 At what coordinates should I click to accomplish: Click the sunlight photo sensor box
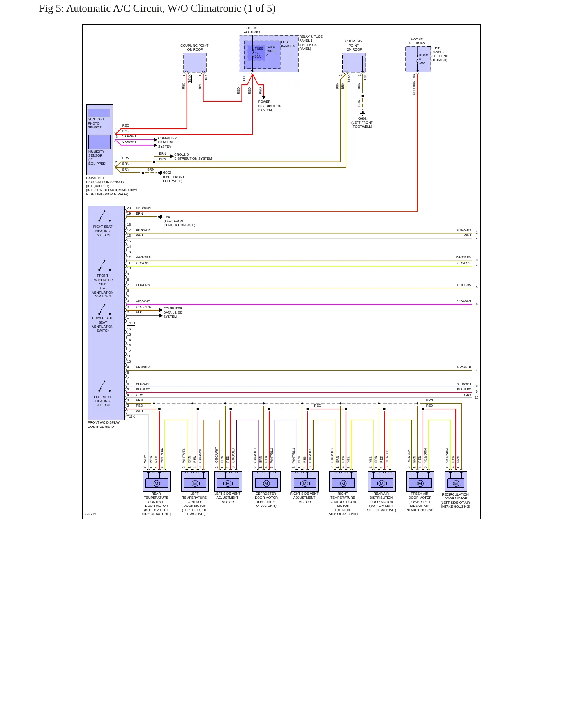tap(99, 113)
